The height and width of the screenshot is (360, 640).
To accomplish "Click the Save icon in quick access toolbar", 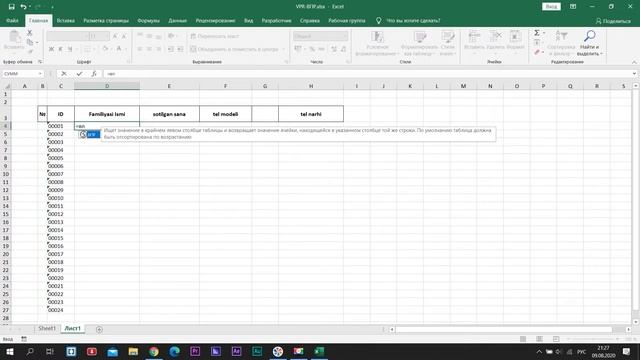I will pyautogui.click(x=11, y=7).
